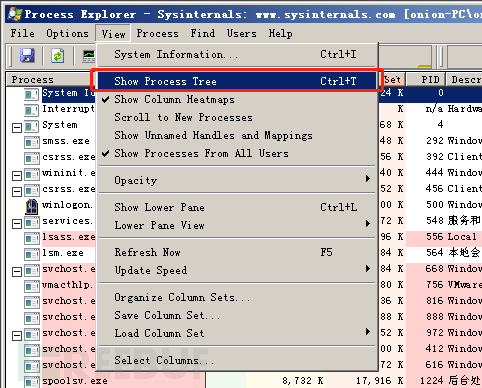Image resolution: width=482 pixels, height=388 pixels.
Task: Open the File menu
Action: tap(22, 33)
